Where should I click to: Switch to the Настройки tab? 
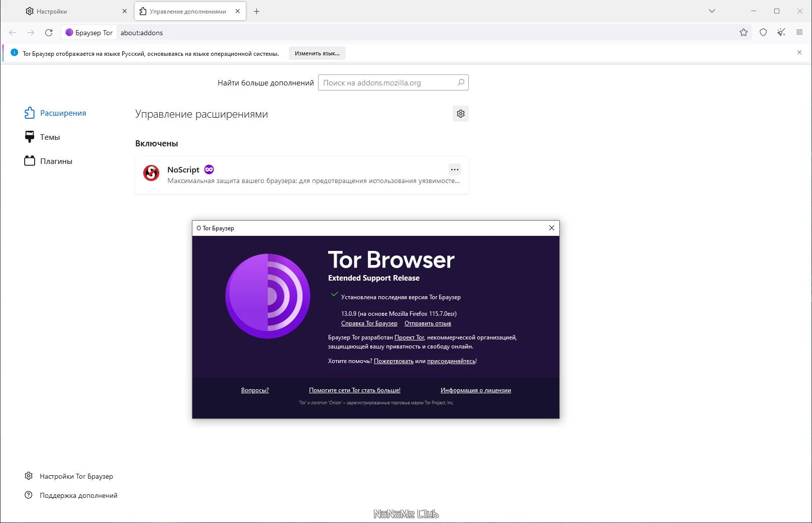[x=75, y=11]
